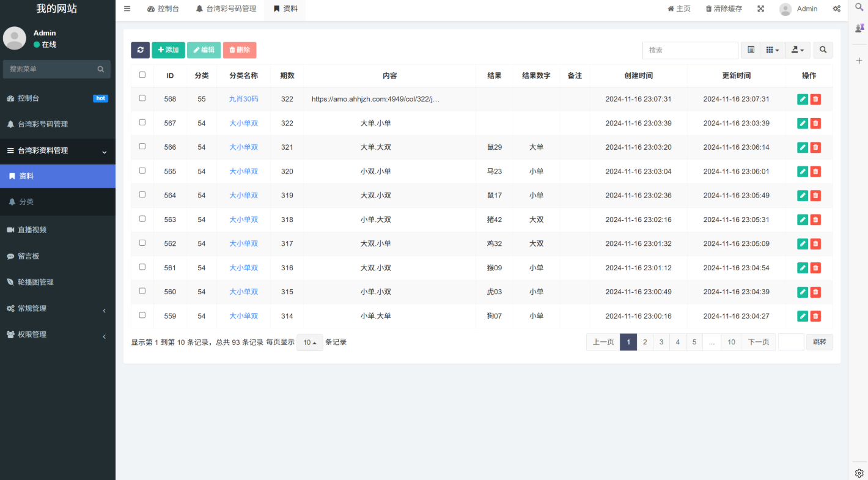868x480 pixels.
Task: Open 直播视频 in the sidebar menu
Action: point(32,230)
